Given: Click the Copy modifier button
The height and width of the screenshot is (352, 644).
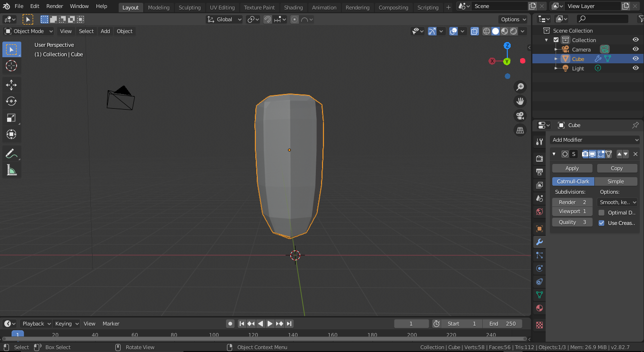Looking at the screenshot, I should point(617,168).
